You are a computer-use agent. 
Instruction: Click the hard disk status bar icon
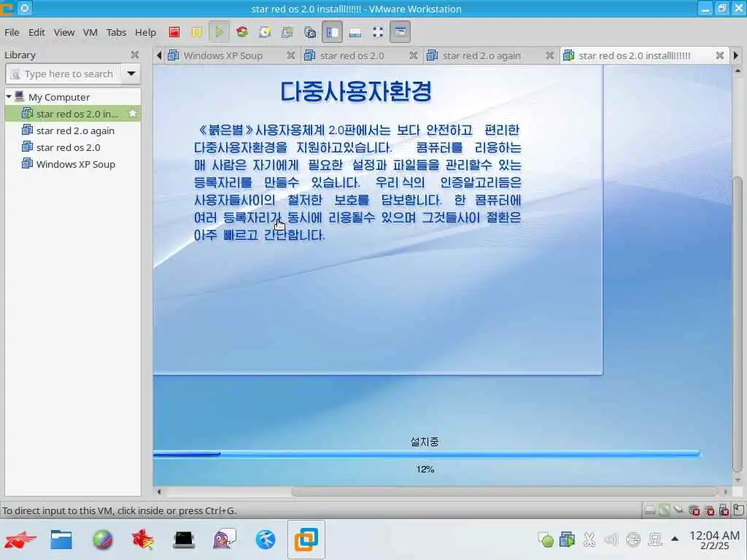pyautogui.click(x=649, y=510)
